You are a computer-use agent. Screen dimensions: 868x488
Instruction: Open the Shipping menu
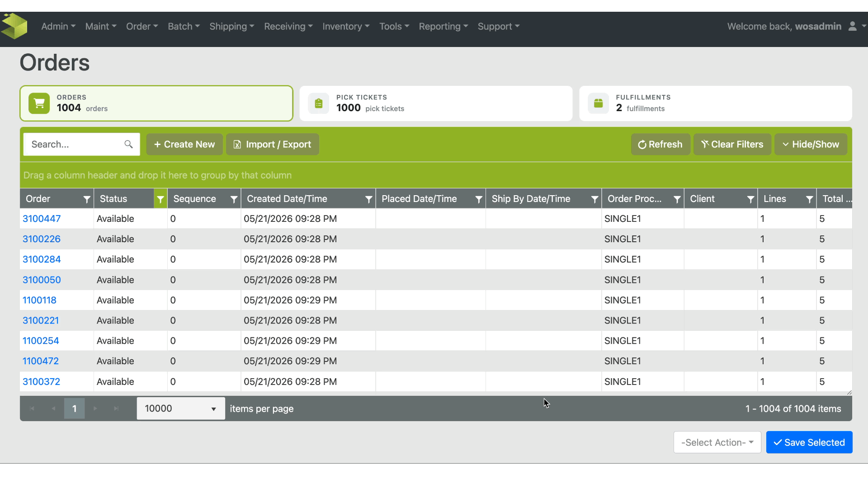[232, 26]
